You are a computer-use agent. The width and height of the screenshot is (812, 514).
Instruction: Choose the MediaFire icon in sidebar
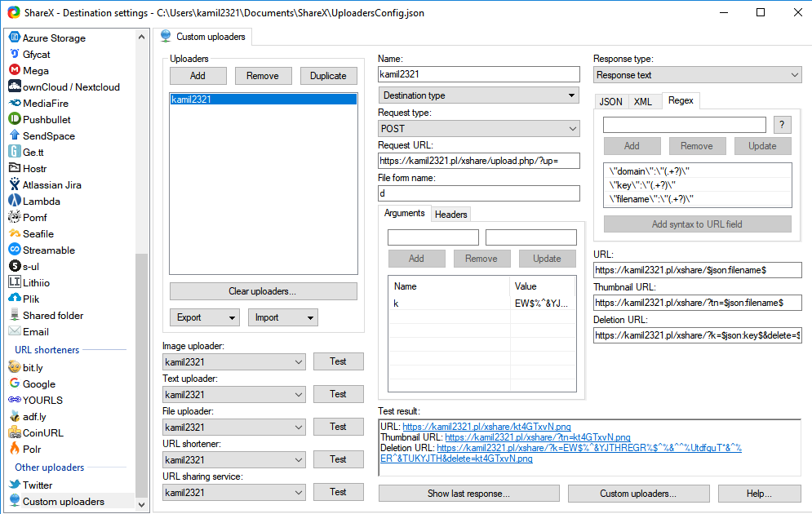pos(15,104)
